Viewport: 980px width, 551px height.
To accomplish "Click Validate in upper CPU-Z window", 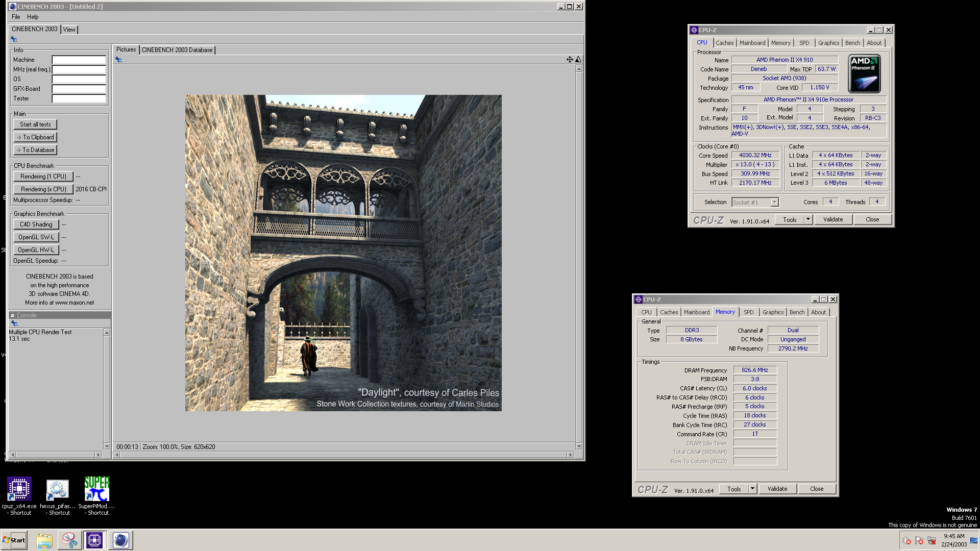I will coord(833,219).
